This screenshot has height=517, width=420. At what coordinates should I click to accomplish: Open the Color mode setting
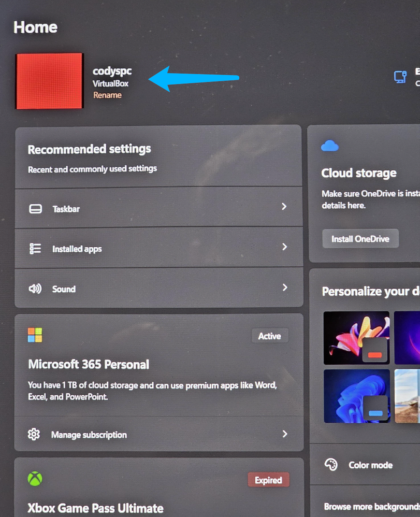[365, 465]
